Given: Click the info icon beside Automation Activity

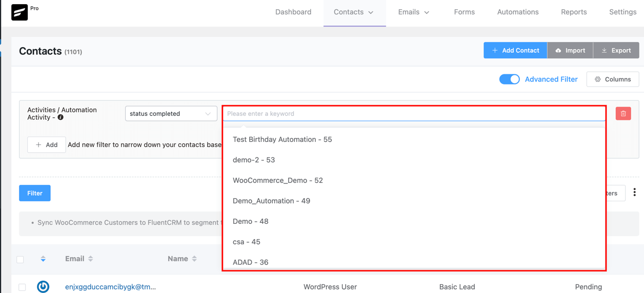Looking at the screenshot, I should click(61, 117).
